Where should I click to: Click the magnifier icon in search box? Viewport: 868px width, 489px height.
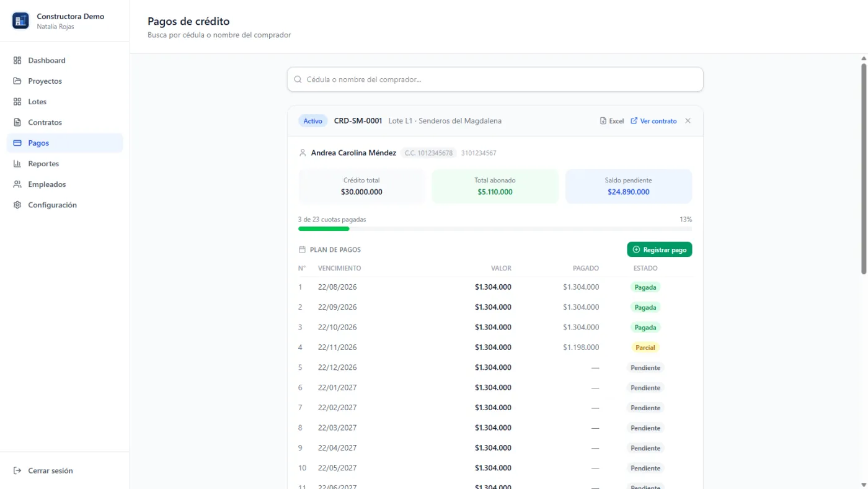pos(298,79)
